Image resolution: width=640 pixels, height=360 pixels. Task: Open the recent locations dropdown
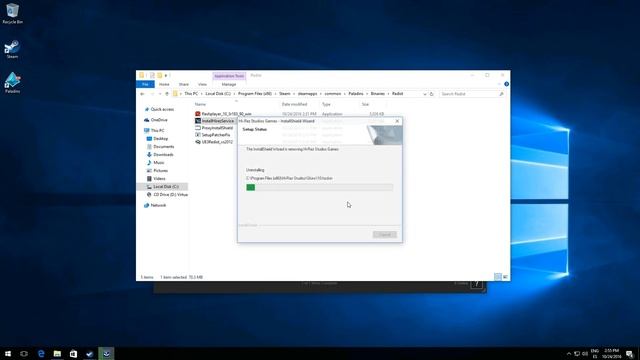pos(160,94)
